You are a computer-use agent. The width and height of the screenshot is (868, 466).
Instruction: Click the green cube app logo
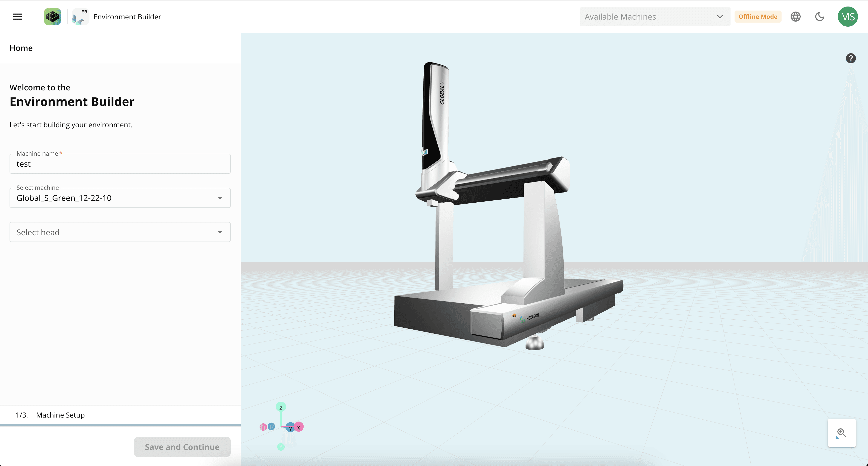pyautogui.click(x=52, y=17)
